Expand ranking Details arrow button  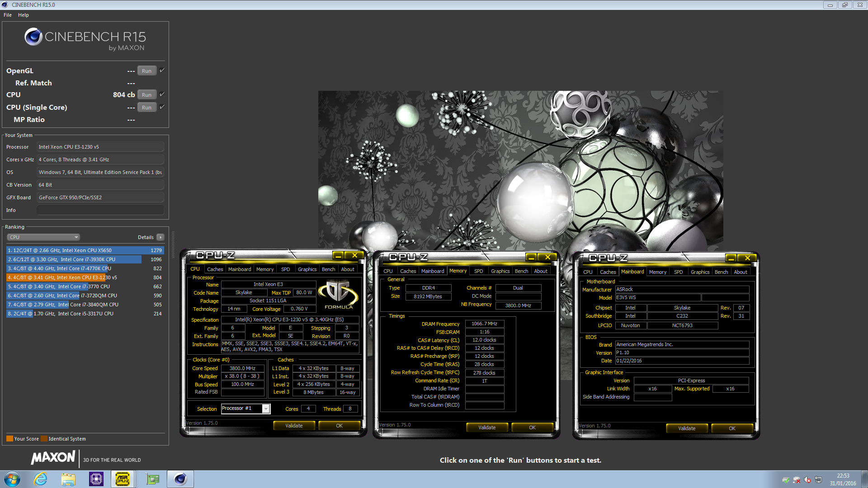160,237
